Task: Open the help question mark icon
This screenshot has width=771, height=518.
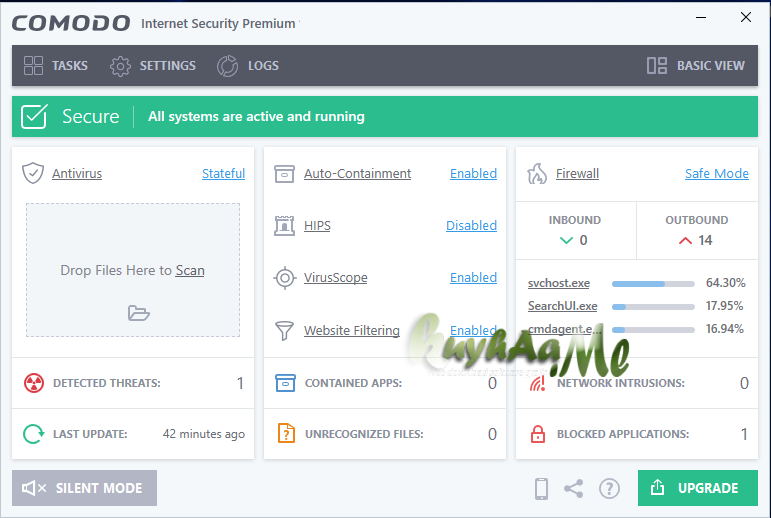Action: [x=609, y=488]
